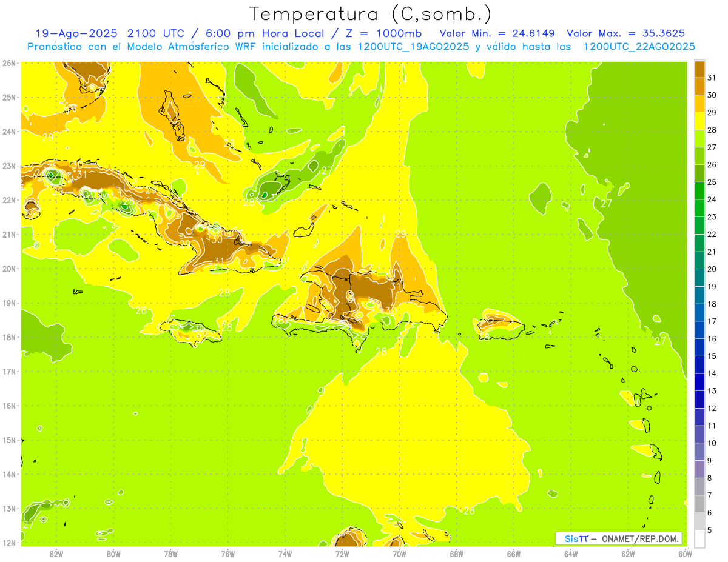Select the "78W" longitude axis label
The width and height of the screenshot is (728, 562).
tap(170, 554)
